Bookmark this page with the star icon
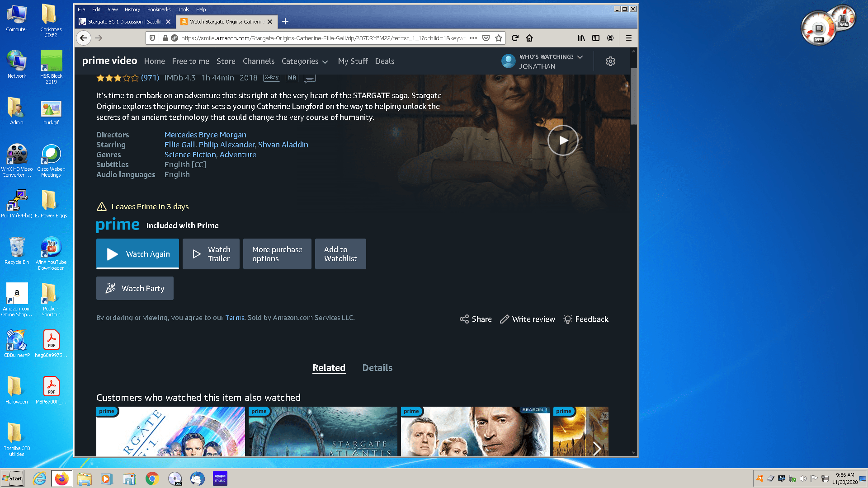Screen dimensions: 868x488 pyautogui.click(x=499, y=38)
